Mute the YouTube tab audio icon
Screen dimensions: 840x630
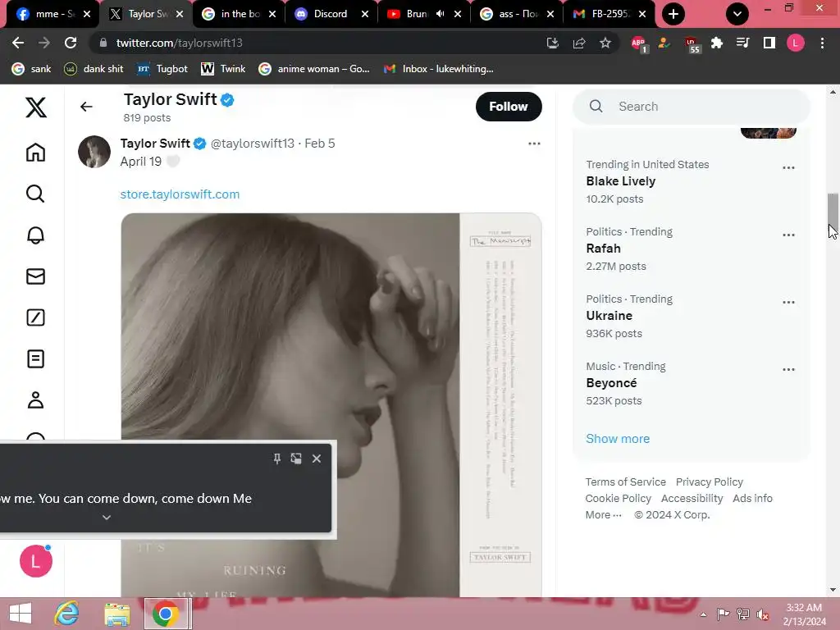click(441, 14)
